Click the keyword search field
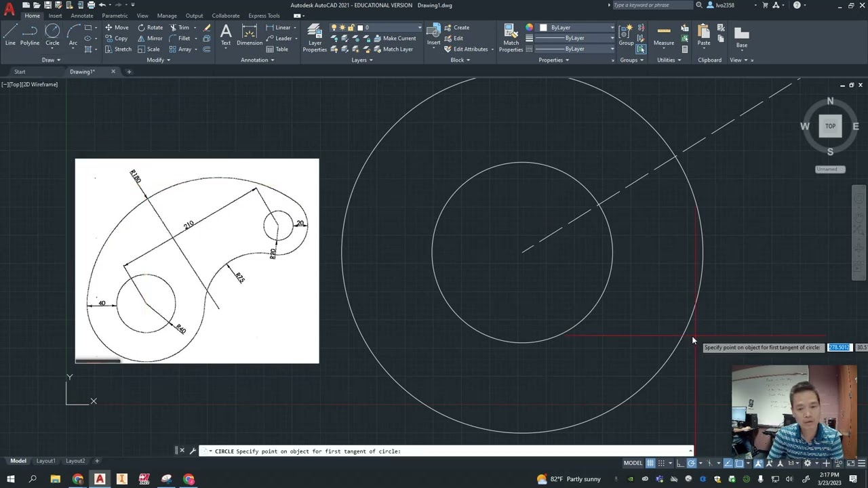This screenshot has height=488, width=868. coord(652,5)
